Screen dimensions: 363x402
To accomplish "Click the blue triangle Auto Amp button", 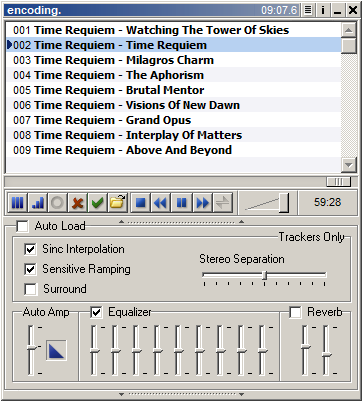I will (x=56, y=351).
